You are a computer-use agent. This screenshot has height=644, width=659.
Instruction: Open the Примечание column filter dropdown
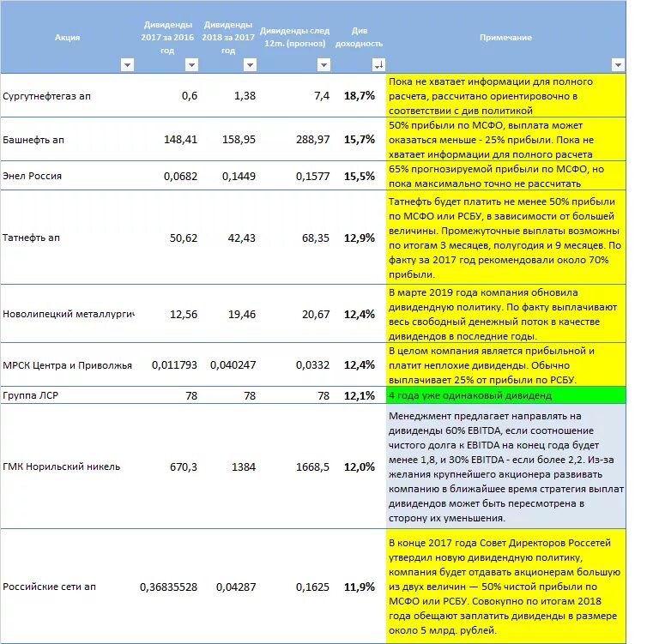point(618,65)
